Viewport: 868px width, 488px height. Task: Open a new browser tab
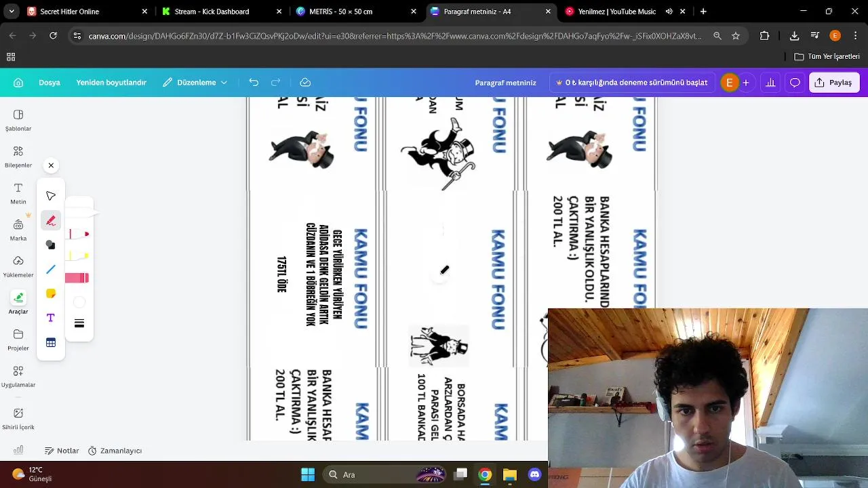coord(703,12)
